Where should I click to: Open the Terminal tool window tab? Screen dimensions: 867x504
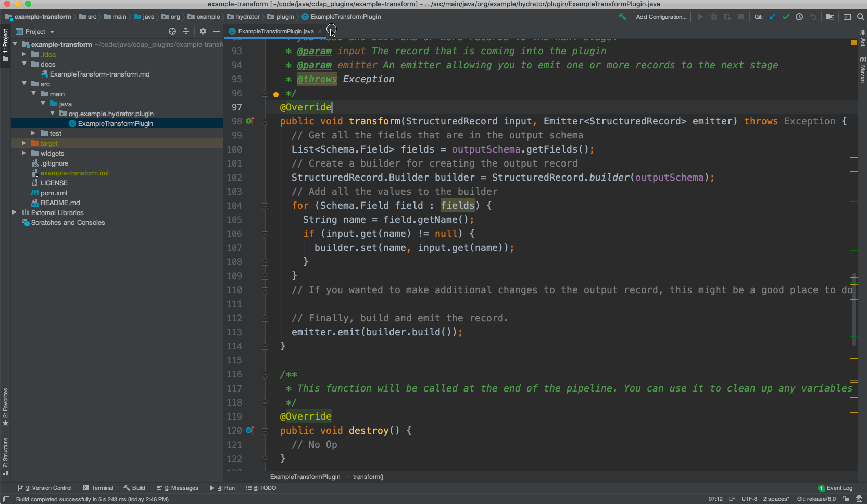(x=98, y=488)
